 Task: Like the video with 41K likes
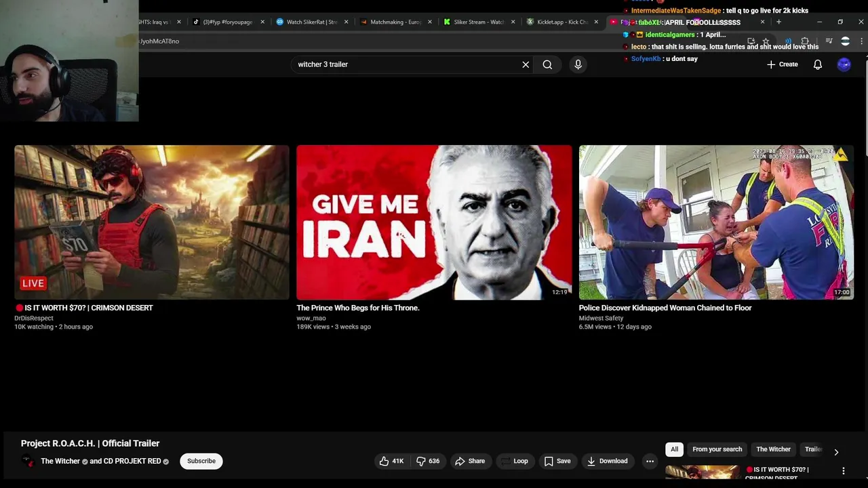[x=391, y=461]
